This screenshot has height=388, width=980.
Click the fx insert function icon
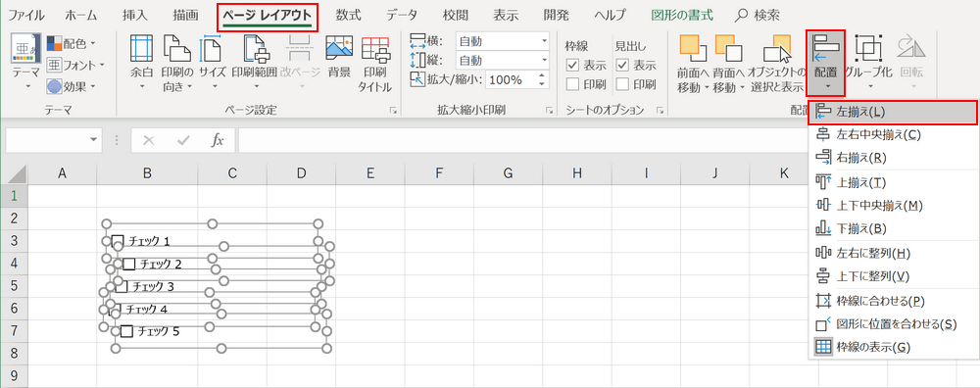[x=217, y=140]
